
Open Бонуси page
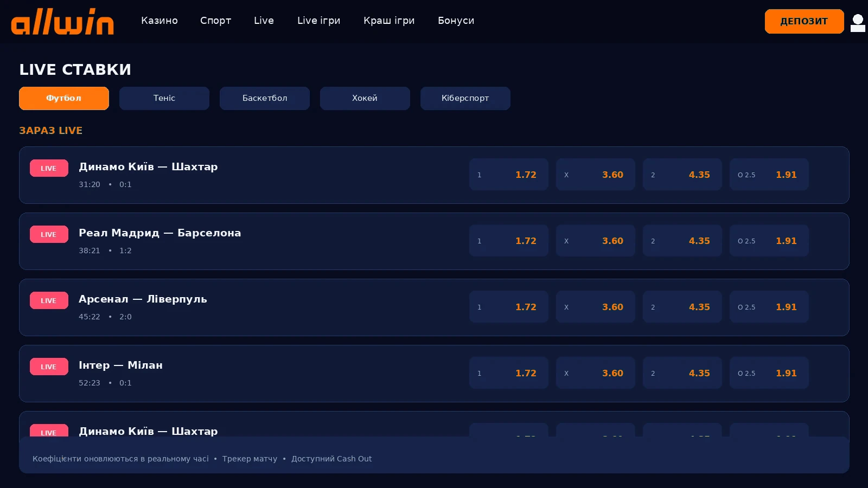(x=456, y=21)
